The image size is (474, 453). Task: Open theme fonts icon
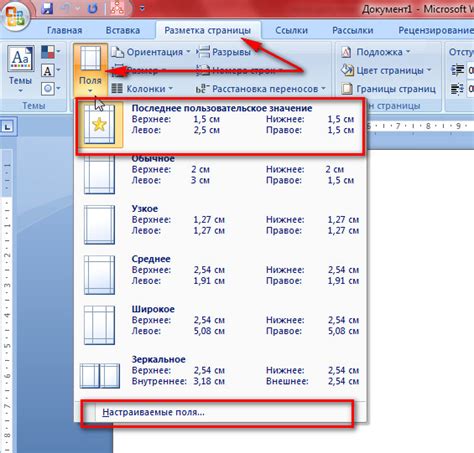51,70
